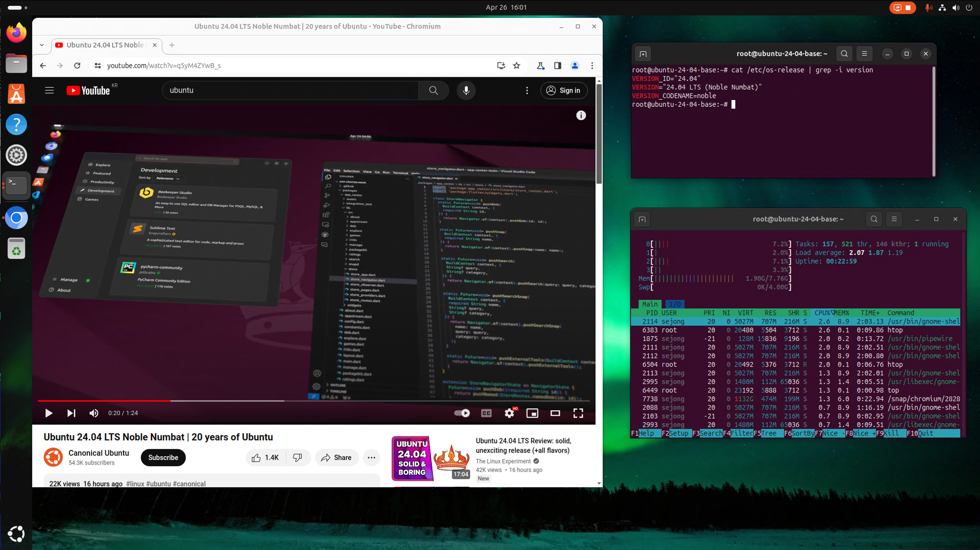Toggle the autoplay switch
980x550 pixels.
pyautogui.click(x=462, y=413)
